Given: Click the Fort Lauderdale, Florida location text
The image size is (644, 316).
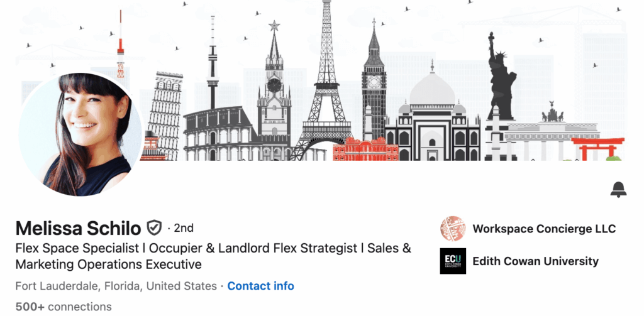Looking at the screenshot, I should point(116,286).
